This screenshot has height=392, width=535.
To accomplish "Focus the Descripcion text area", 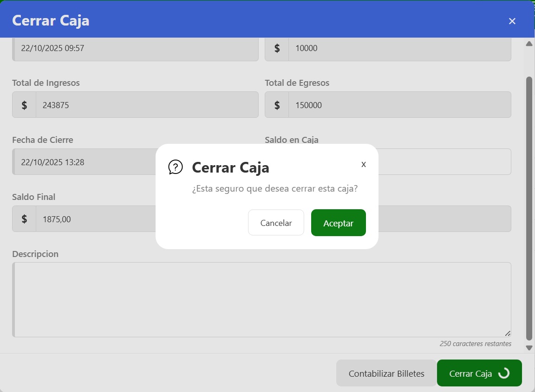I will pos(262,299).
